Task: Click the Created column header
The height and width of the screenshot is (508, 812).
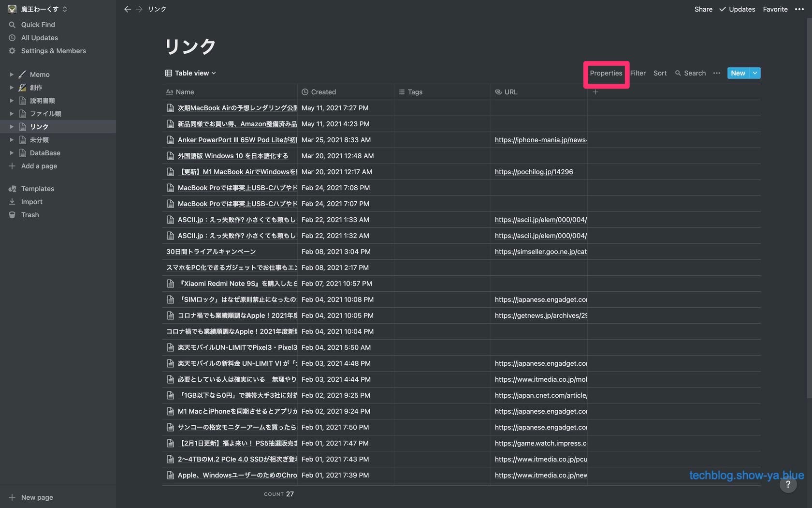Action: 323,92
